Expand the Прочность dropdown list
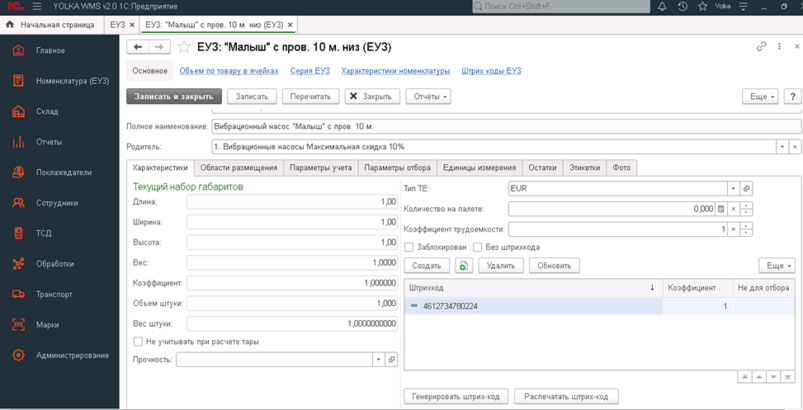This screenshot has height=410, width=803. tap(378, 360)
